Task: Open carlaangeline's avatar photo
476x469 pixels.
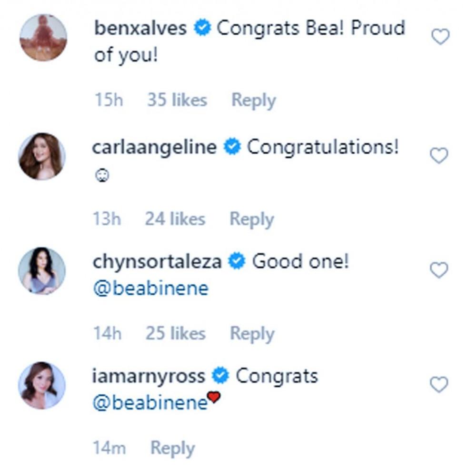Action: coord(42,156)
